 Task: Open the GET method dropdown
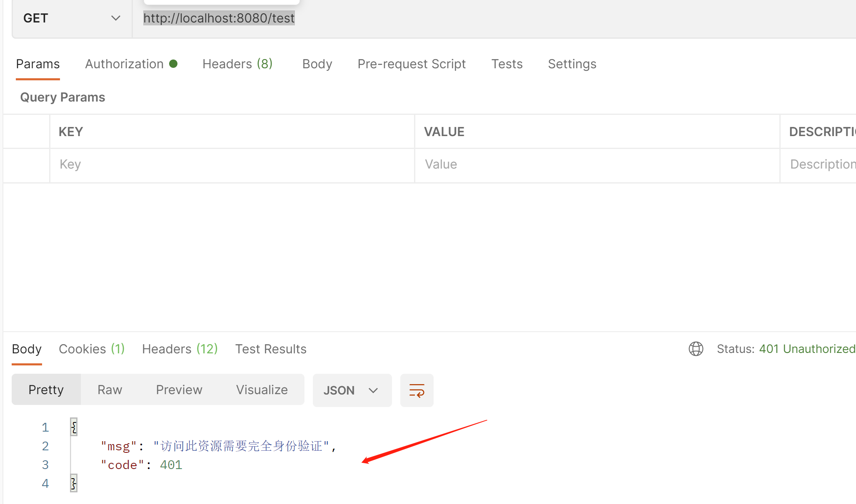[72, 18]
